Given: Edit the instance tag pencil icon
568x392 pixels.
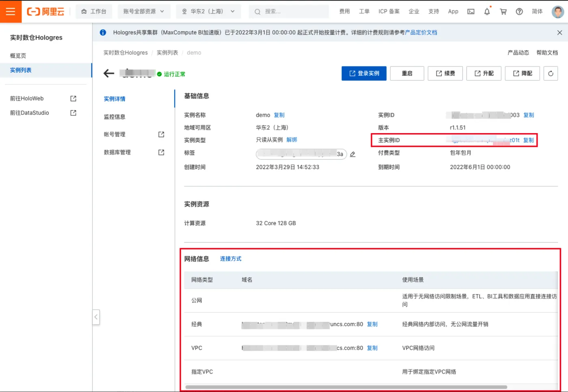Looking at the screenshot, I should pyautogui.click(x=353, y=154).
